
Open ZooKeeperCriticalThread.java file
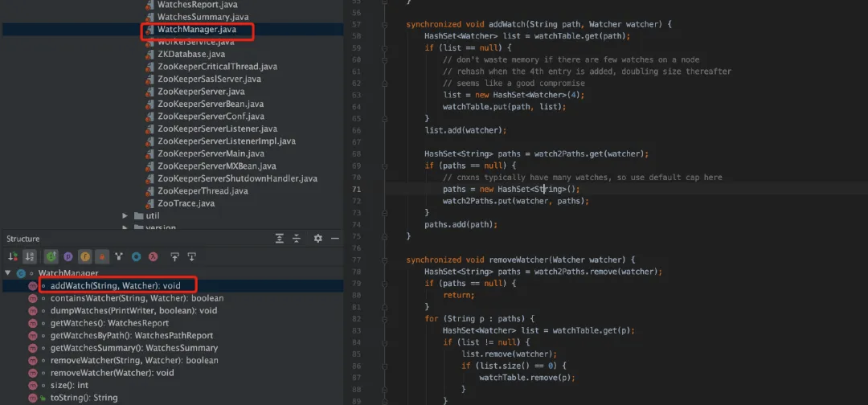[218, 67]
